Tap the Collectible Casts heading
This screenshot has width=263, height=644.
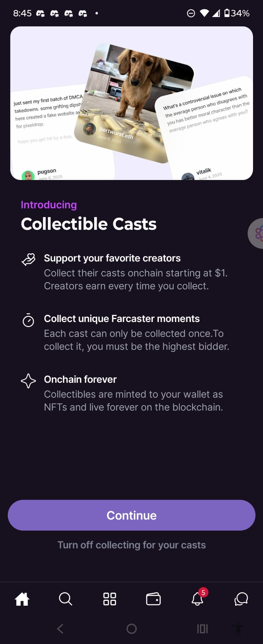[x=89, y=224]
